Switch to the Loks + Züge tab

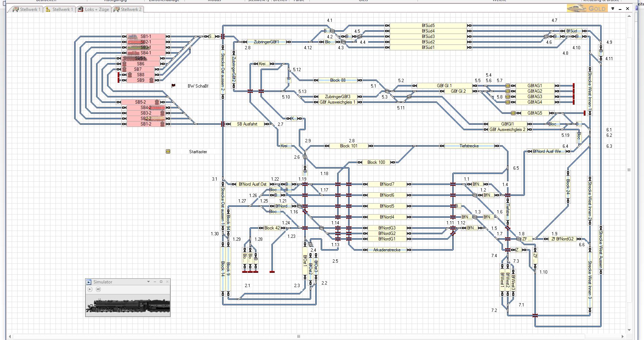[94, 9]
